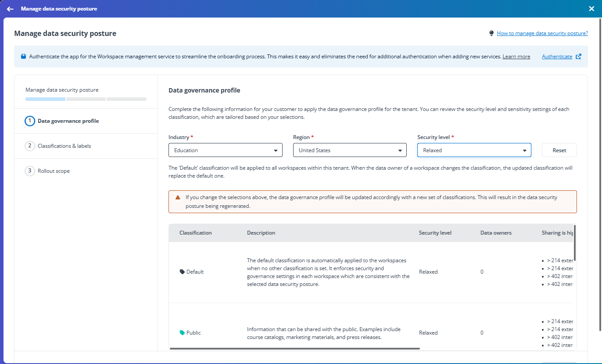The image size is (602, 364).
Task: Click the Default classification tag icon
Action: 182,271
